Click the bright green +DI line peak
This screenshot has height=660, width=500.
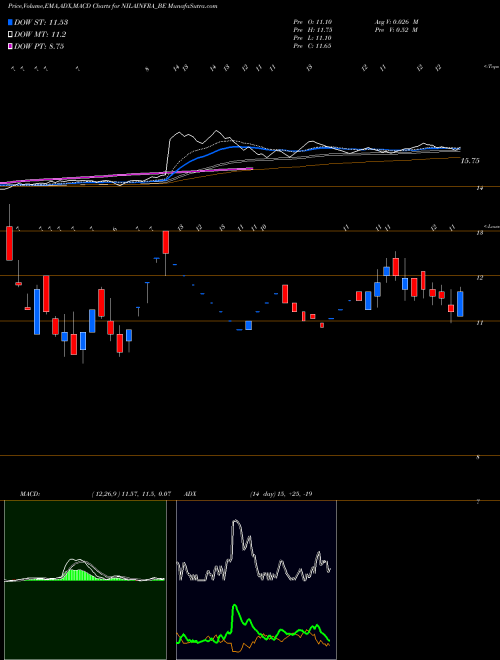[235, 607]
